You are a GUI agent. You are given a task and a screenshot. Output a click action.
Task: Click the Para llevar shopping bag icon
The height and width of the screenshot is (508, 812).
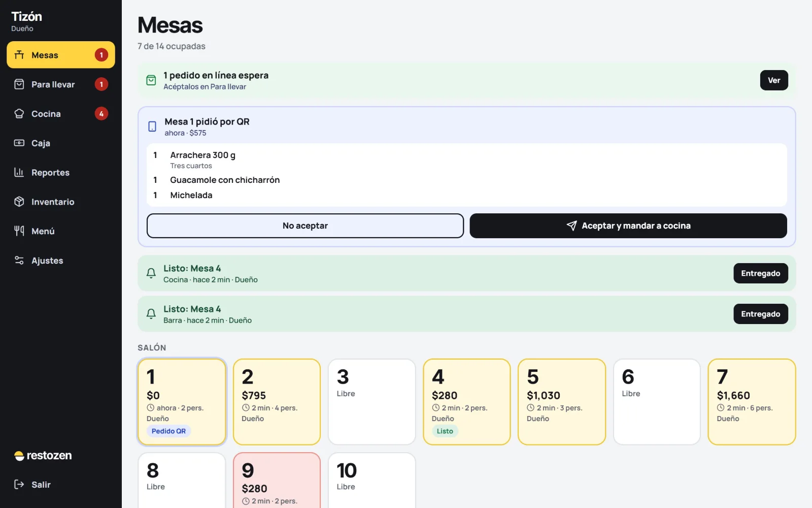[x=19, y=84]
